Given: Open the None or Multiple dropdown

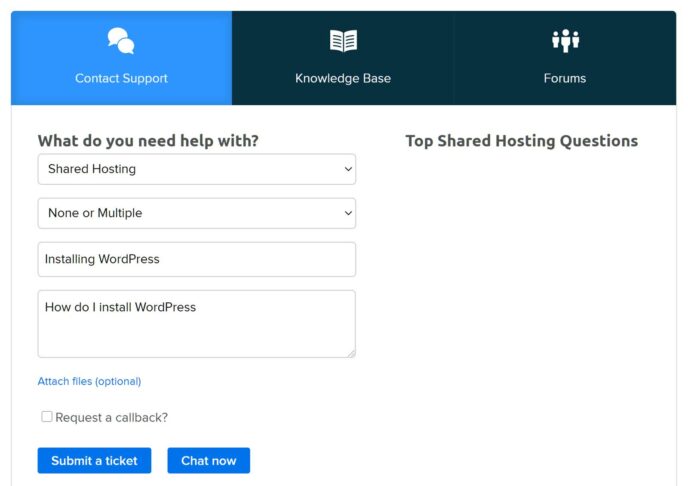Looking at the screenshot, I should (x=197, y=213).
